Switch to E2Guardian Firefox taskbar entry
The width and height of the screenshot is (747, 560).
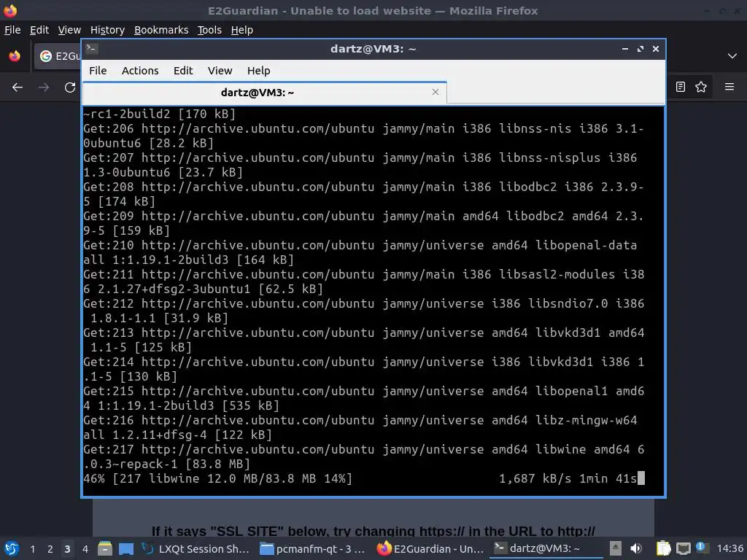tap(430, 549)
